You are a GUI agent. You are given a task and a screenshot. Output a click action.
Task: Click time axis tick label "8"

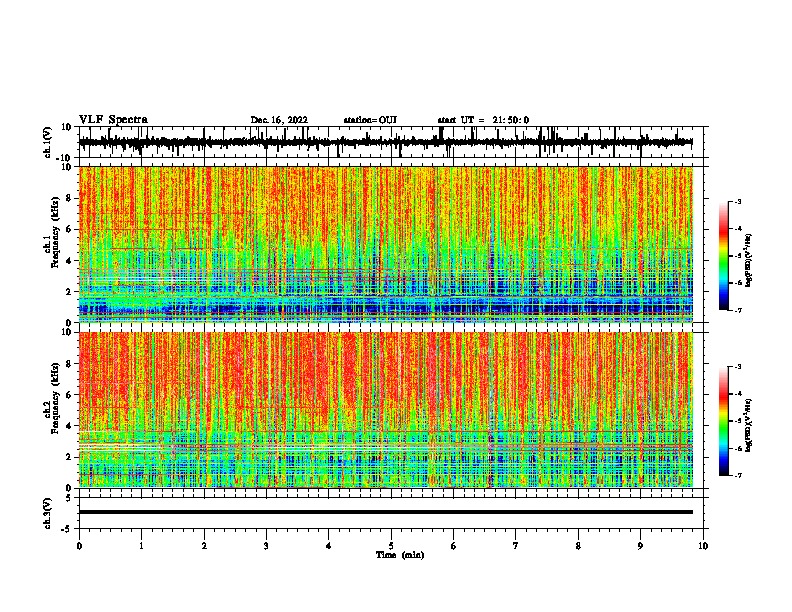click(578, 546)
